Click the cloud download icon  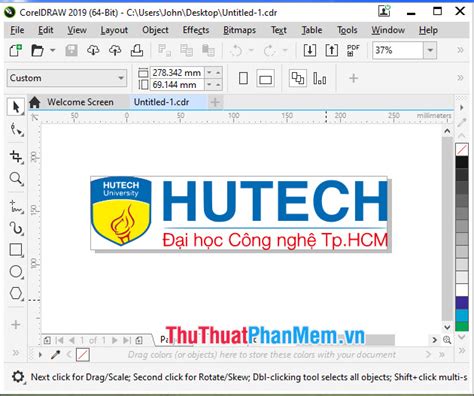[x=93, y=51]
